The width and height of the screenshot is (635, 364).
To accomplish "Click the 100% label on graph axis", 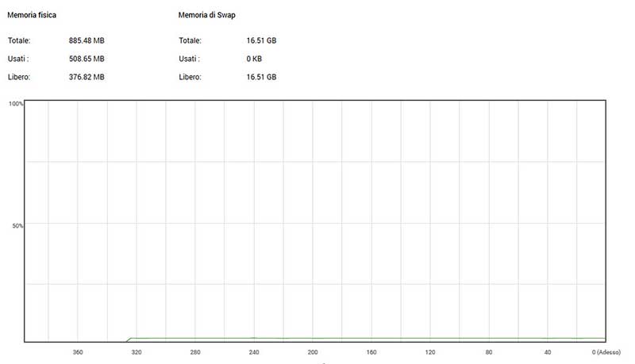I will pyautogui.click(x=15, y=104).
